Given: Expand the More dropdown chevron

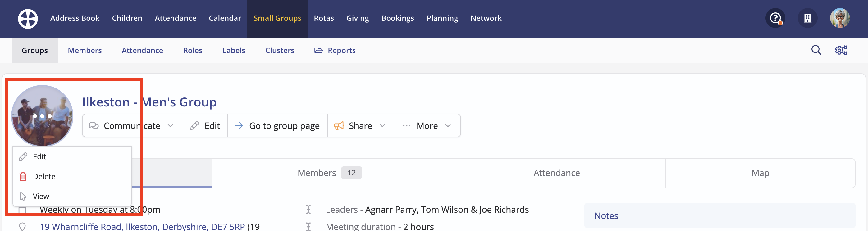Looking at the screenshot, I should click(448, 126).
